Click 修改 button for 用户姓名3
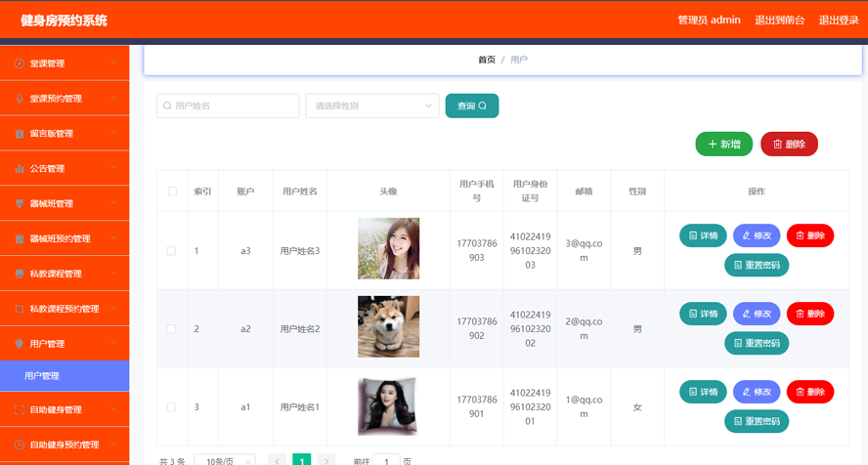The width and height of the screenshot is (868, 465). click(757, 235)
